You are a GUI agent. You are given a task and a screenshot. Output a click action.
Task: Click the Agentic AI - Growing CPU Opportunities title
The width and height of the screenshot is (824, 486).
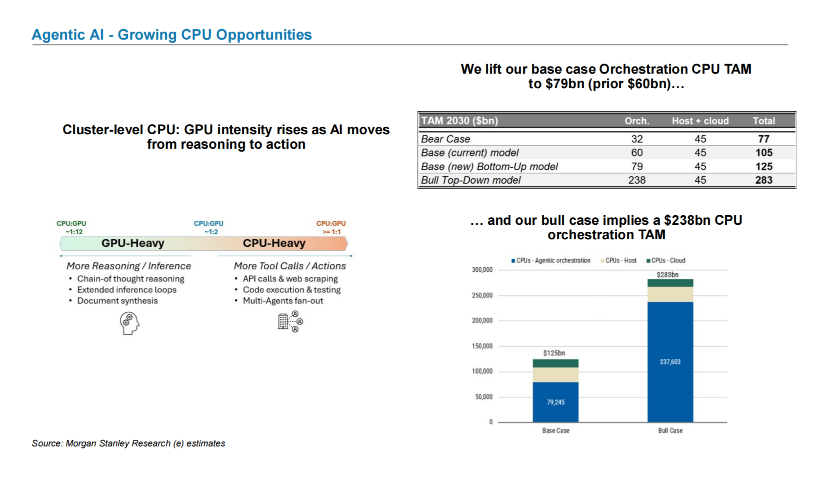point(171,35)
